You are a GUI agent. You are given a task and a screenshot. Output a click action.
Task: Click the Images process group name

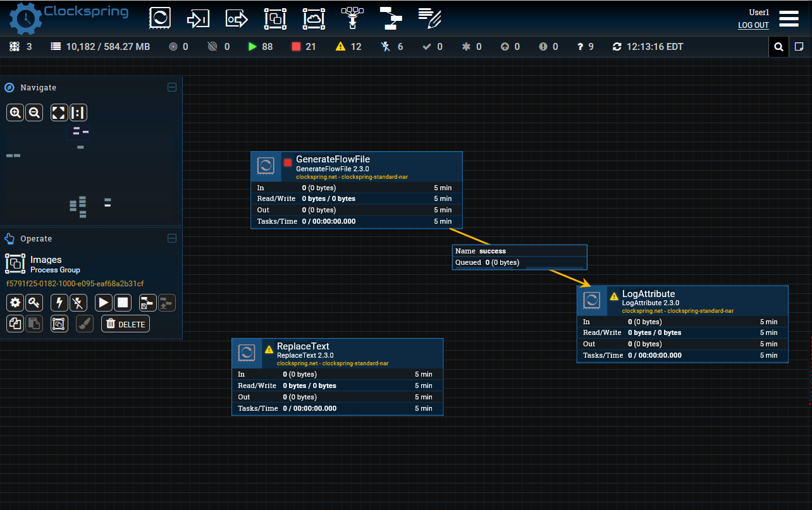coord(46,260)
